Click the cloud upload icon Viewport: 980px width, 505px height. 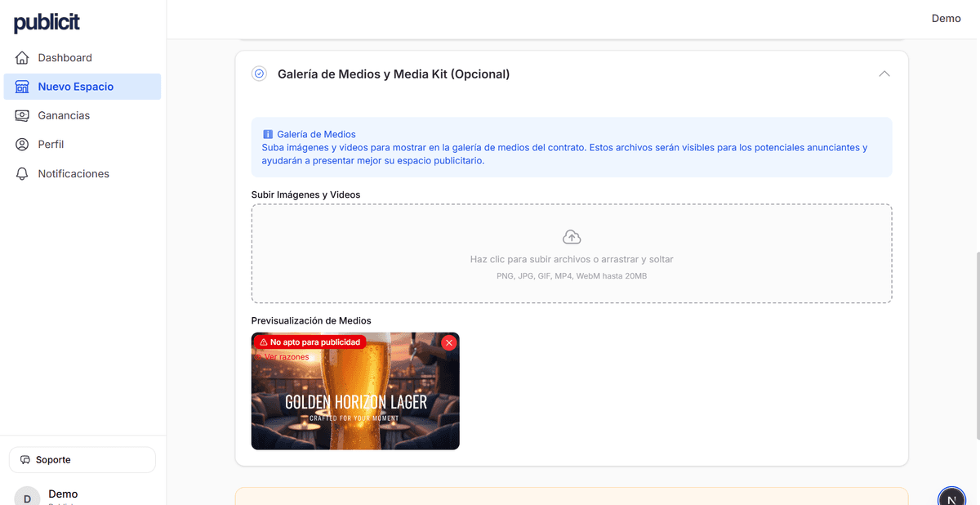tap(572, 236)
